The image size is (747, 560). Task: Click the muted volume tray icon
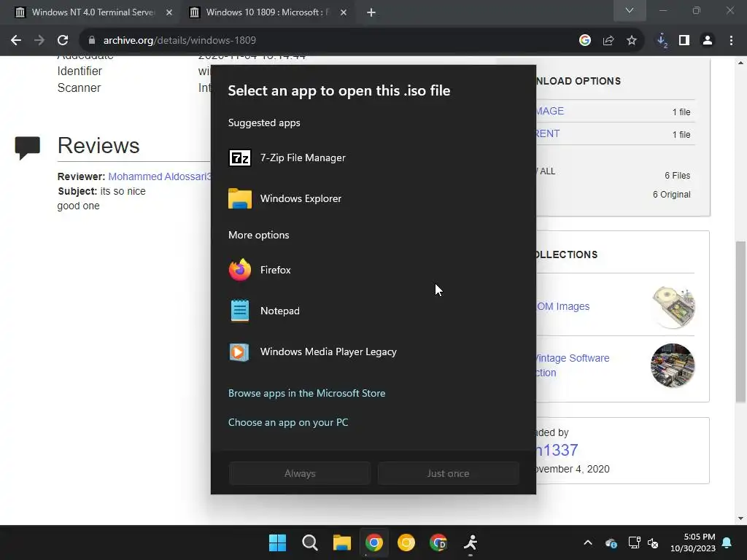(653, 542)
